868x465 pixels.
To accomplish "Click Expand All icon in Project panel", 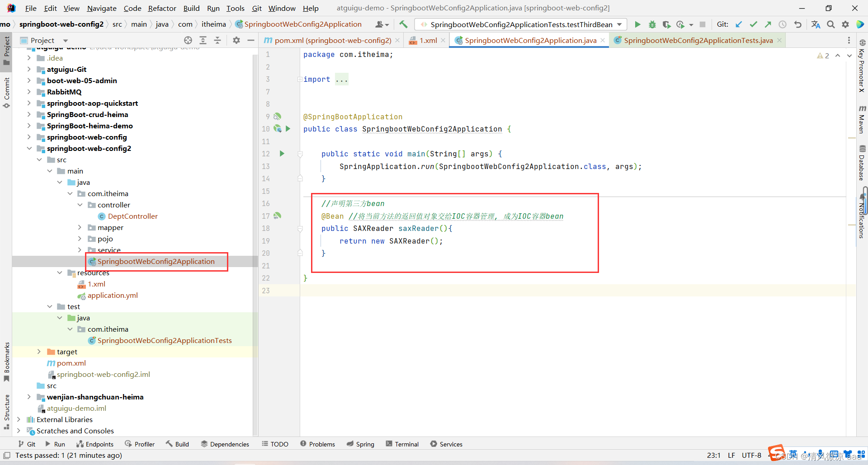I will tap(203, 40).
